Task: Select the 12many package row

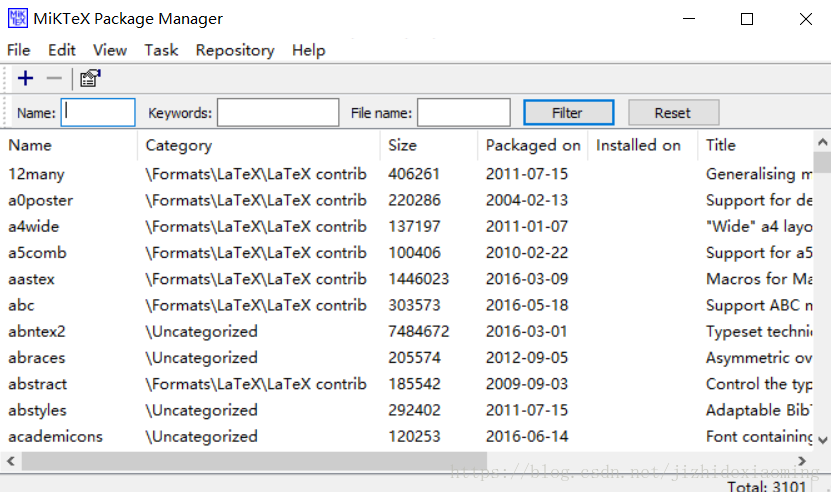Action: click(406, 174)
